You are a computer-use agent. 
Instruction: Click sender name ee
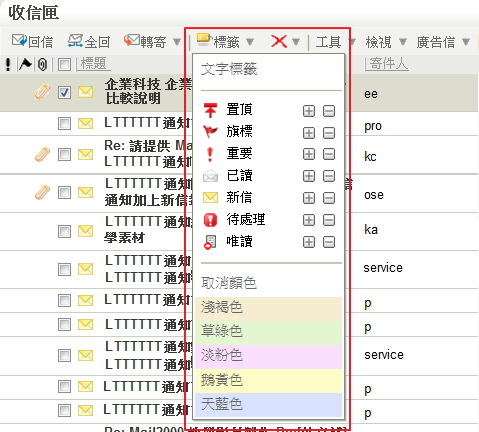tap(371, 94)
